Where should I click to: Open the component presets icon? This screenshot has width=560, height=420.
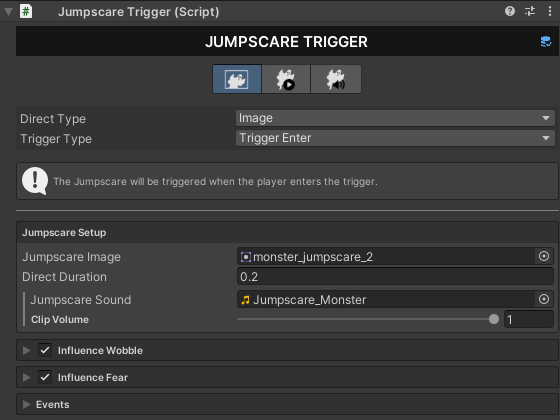pyautogui.click(x=530, y=11)
